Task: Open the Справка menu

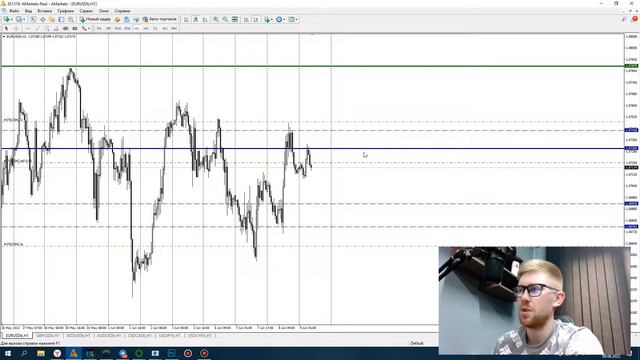Action: click(x=122, y=11)
